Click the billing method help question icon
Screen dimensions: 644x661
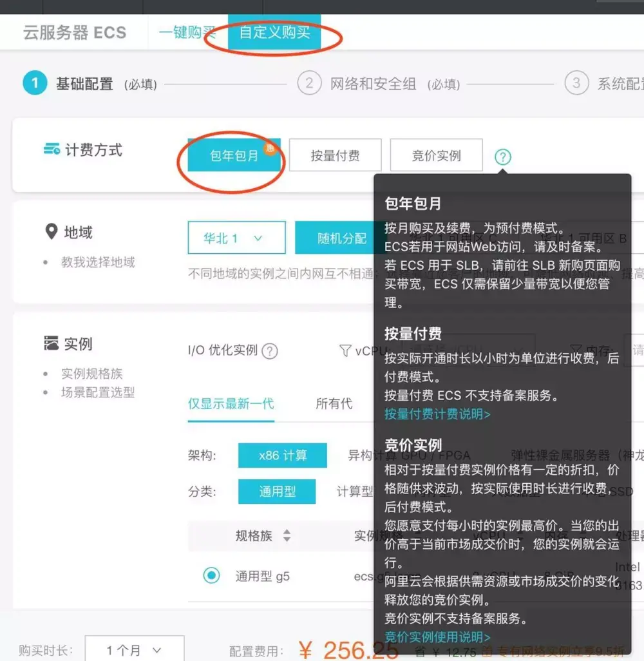502,157
